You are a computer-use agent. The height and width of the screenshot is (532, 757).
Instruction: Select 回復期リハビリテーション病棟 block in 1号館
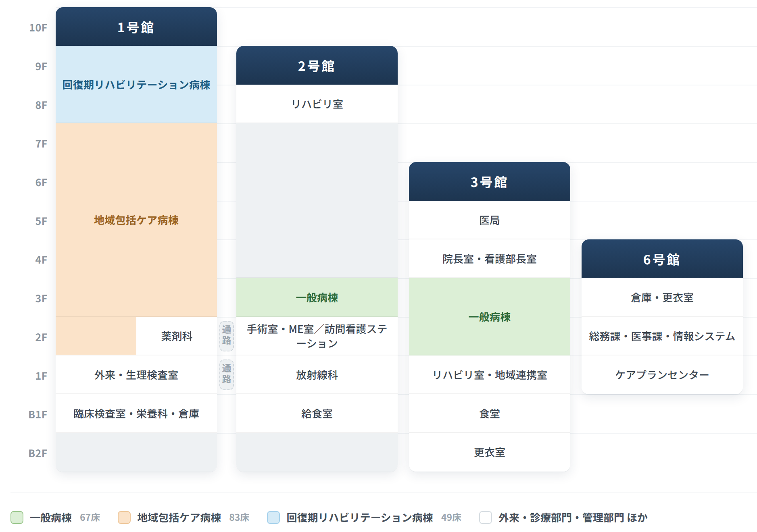click(136, 85)
